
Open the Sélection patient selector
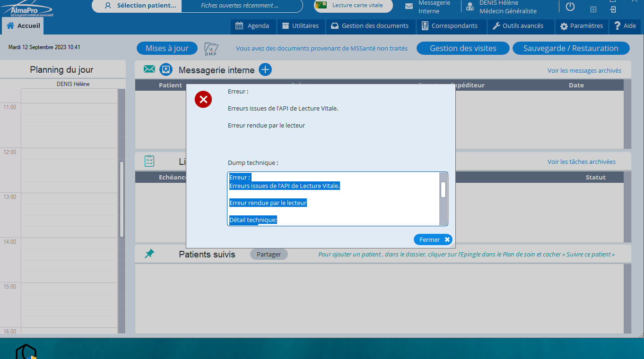(x=140, y=6)
